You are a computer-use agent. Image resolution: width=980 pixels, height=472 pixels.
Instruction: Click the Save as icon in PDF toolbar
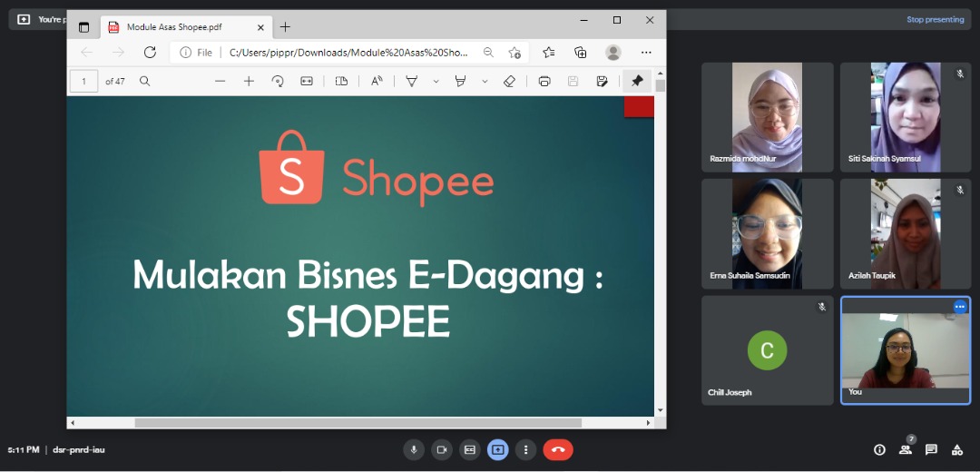(x=602, y=82)
